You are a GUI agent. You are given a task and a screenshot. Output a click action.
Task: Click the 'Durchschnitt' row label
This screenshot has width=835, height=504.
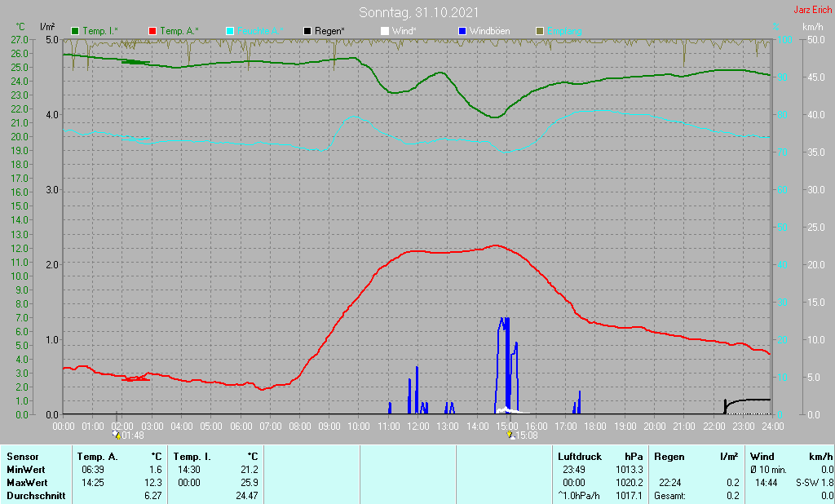tap(36, 496)
